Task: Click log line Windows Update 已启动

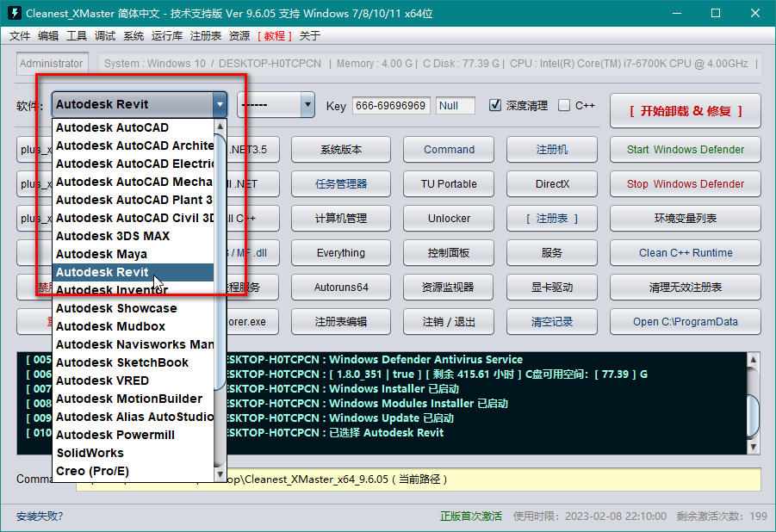Action: [x=391, y=418]
